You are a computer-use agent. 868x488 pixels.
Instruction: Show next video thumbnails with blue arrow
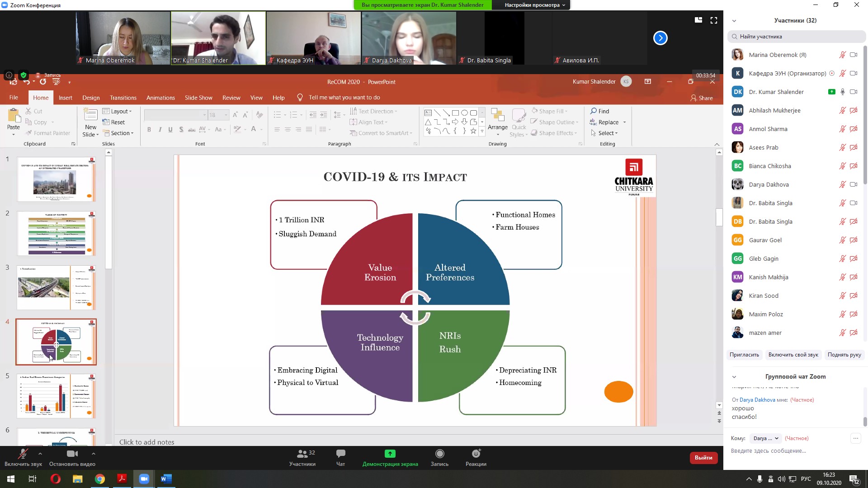(660, 38)
